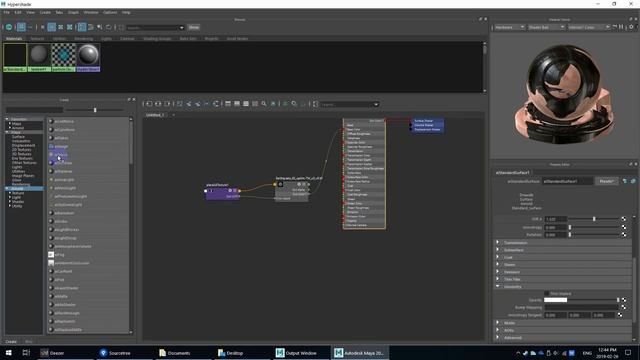Viewport: 640px width, 360px height.
Task: Click map button beside Opacity swatch
Action: (624, 300)
